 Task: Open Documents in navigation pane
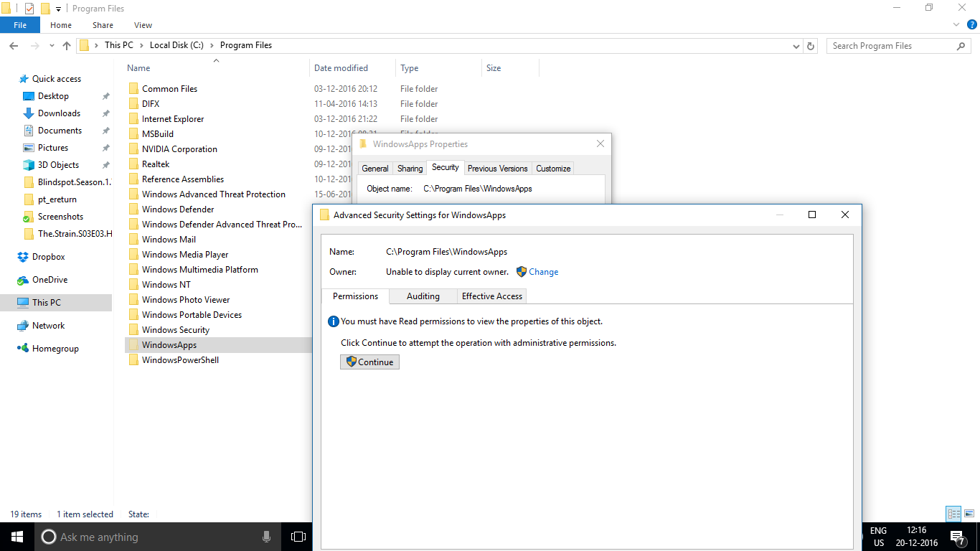tap(60, 131)
